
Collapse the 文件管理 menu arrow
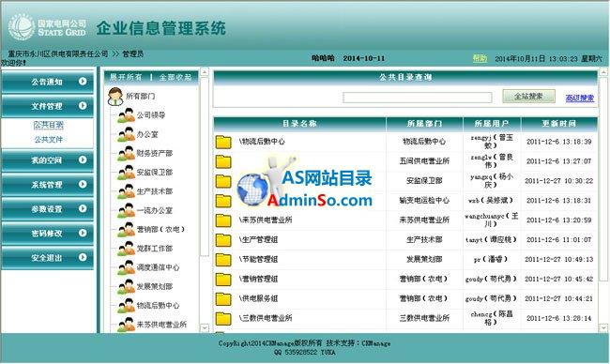pos(83,105)
